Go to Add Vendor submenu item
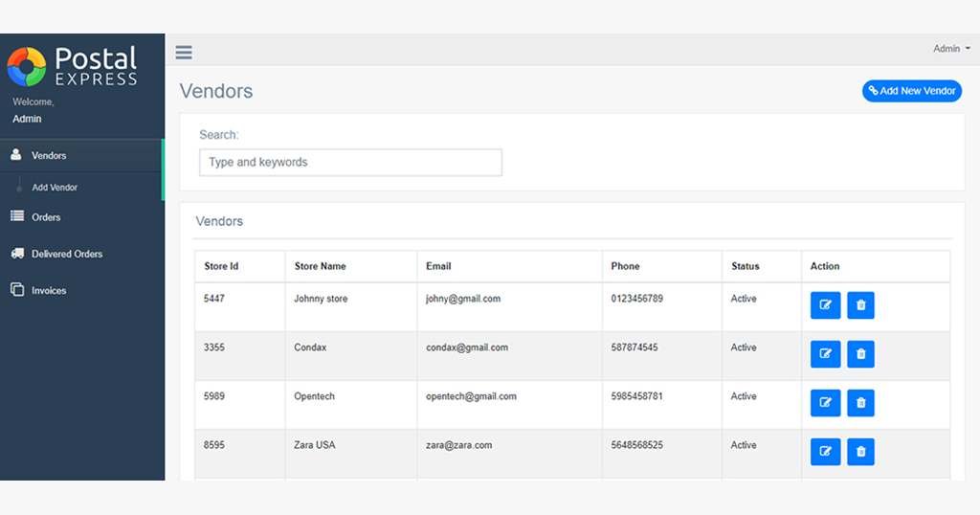This screenshot has width=980, height=515. click(55, 188)
